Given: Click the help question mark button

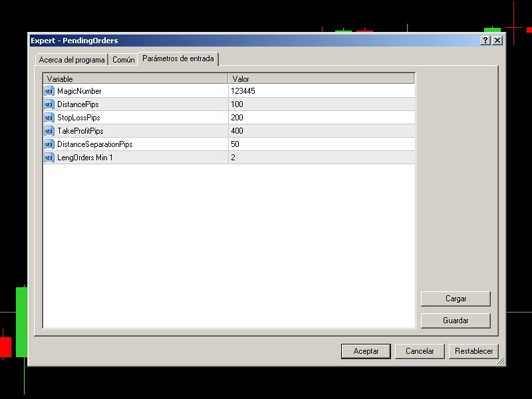Looking at the screenshot, I should tap(485, 41).
